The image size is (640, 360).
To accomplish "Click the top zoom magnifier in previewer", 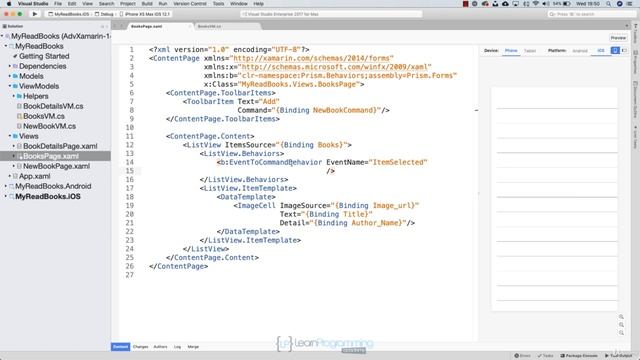I will 621,317.
